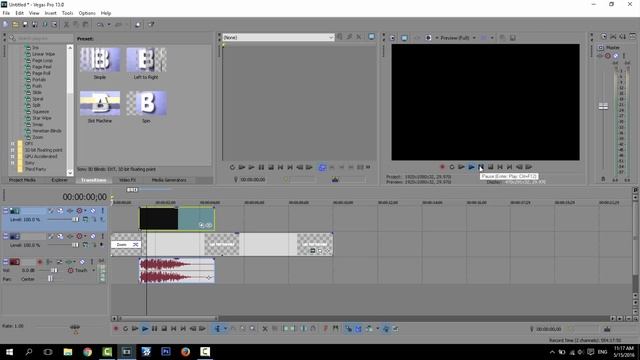Select the Page Peel transition

click(42, 67)
